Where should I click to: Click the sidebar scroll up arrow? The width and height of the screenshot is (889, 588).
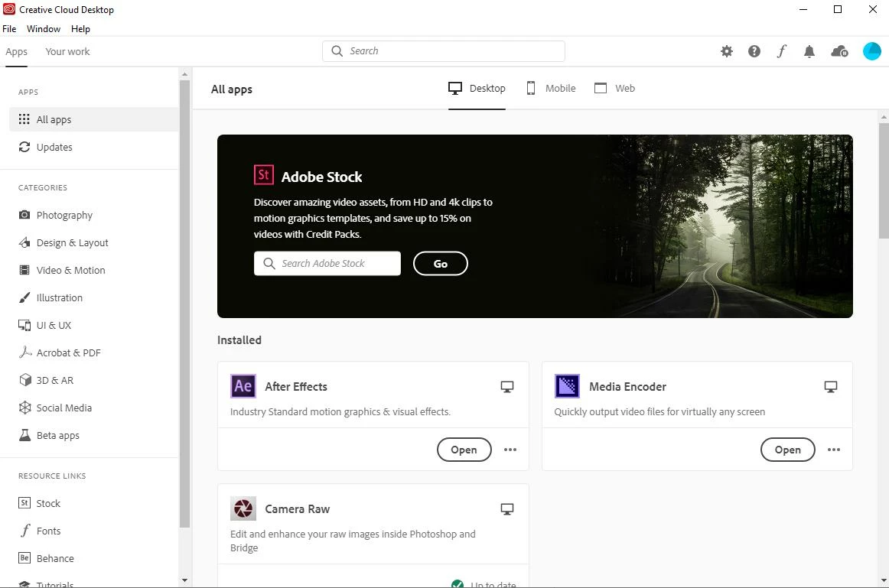tap(184, 74)
